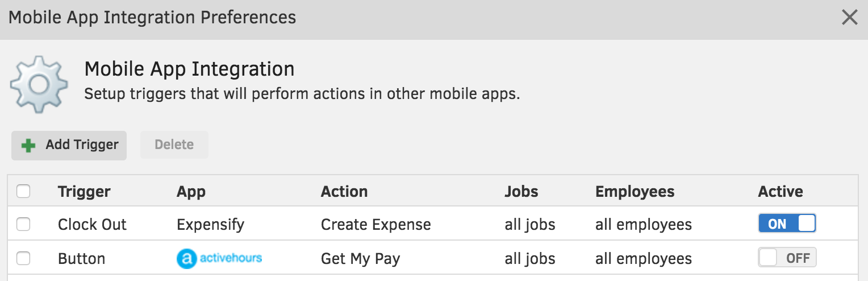
Task: Click the Jobs column header
Action: click(x=521, y=192)
